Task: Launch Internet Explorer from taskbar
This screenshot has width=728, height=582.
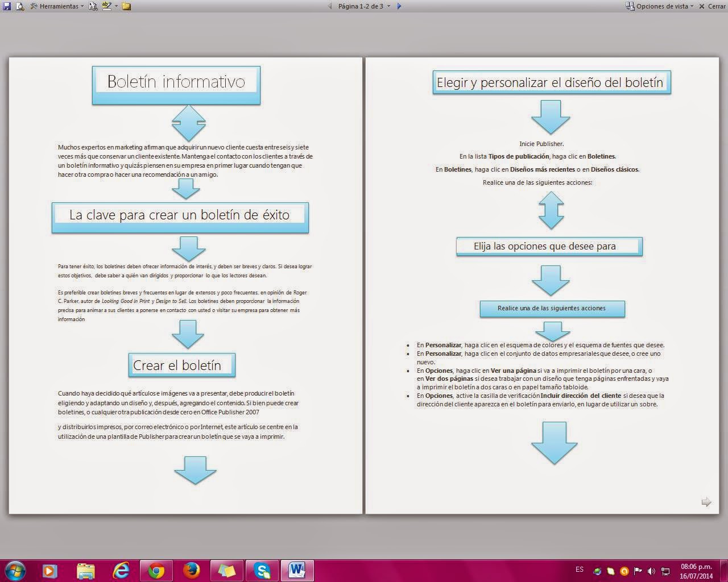Action: (121, 570)
